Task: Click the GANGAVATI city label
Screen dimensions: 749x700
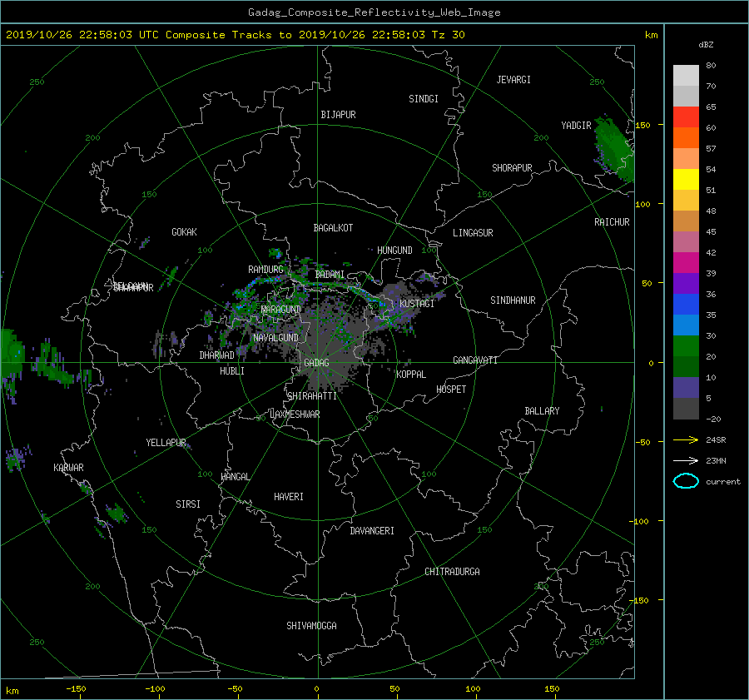Action: pos(475,360)
